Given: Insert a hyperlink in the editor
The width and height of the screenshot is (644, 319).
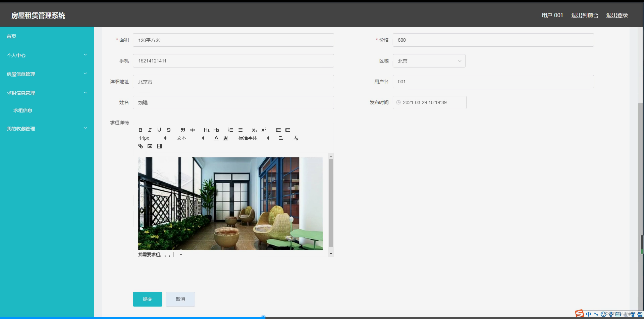Looking at the screenshot, I should pos(140,146).
